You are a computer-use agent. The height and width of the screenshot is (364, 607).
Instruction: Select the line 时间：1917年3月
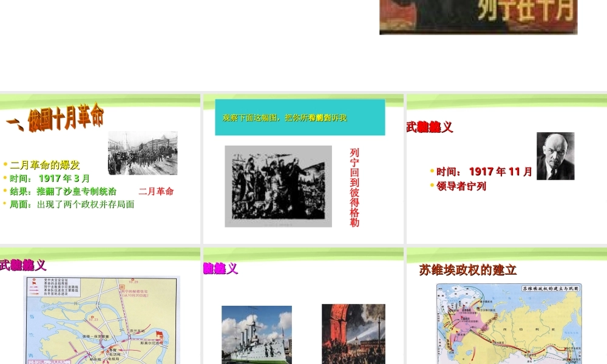(x=50, y=178)
